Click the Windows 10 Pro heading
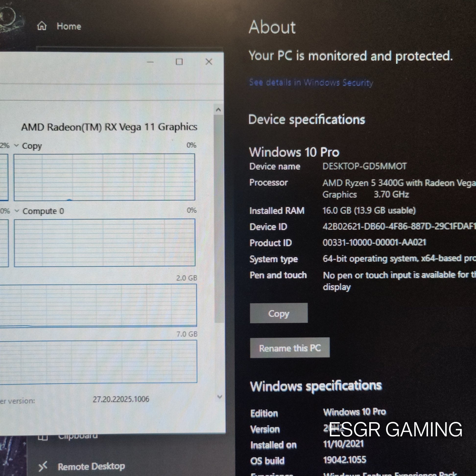The image size is (476, 476). click(x=294, y=152)
